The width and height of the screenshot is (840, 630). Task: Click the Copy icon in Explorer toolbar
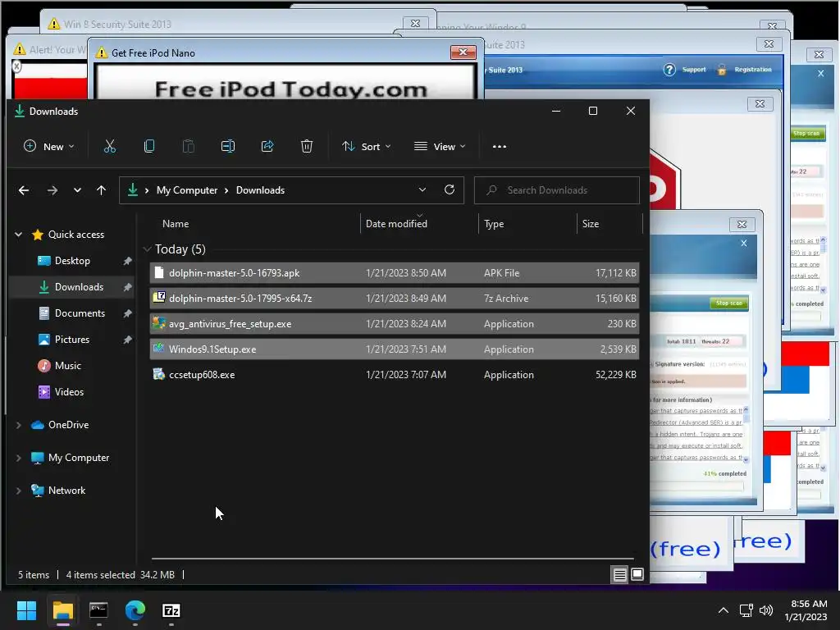click(x=149, y=146)
